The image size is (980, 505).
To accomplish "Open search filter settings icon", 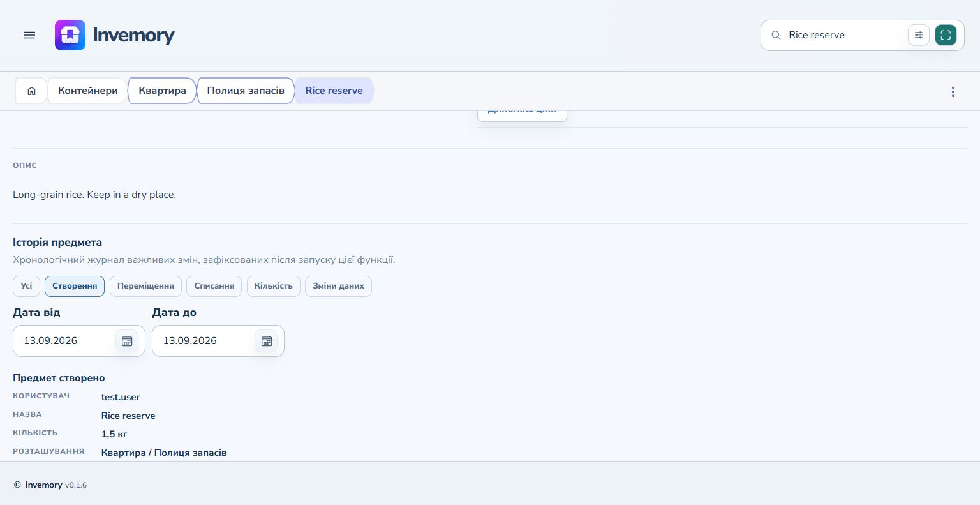I will coord(919,35).
